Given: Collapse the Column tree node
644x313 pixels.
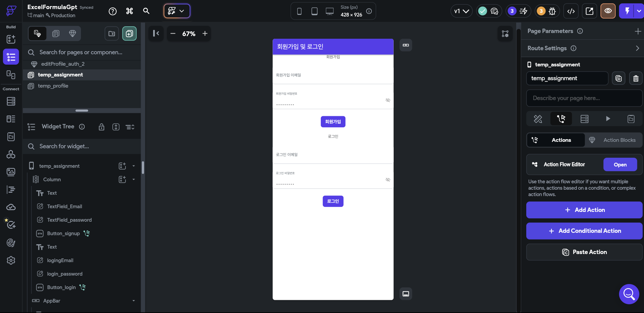Looking at the screenshot, I should click(134, 180).
